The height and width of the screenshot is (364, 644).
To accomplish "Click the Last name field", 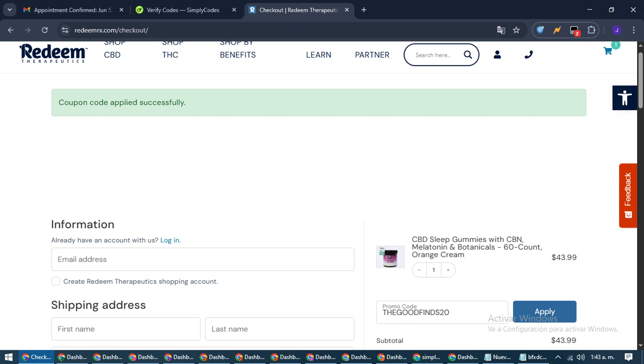I will (279, 329).
